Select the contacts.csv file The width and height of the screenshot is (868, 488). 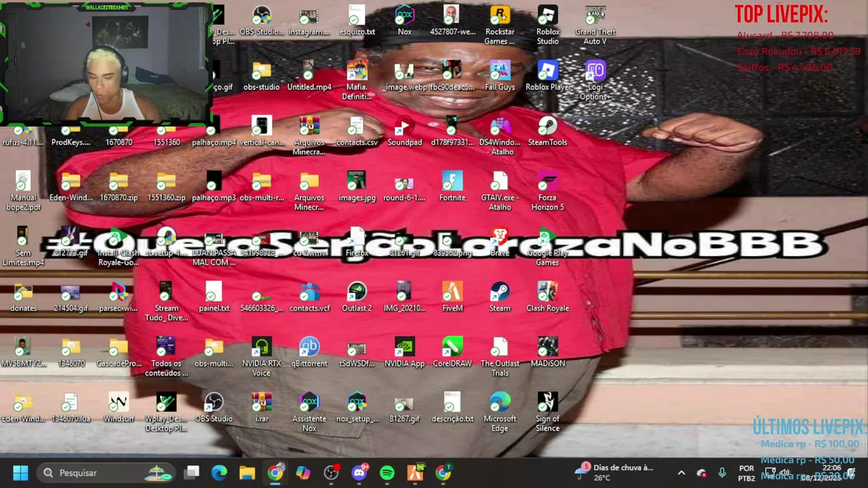click(x=357, y=131)
